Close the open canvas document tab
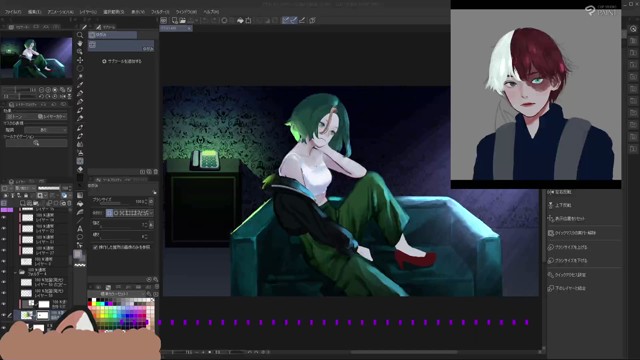This screenshot has height=360, width=640. point(189,29)
